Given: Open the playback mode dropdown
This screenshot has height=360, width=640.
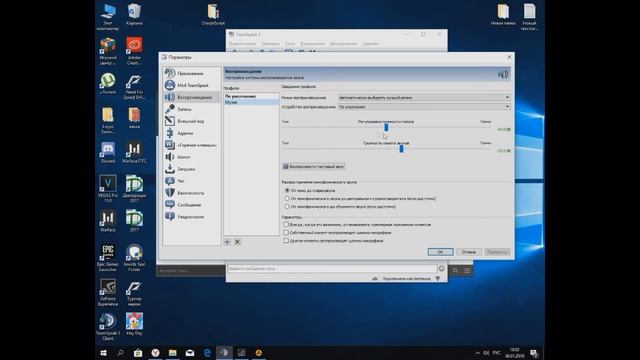Looking at the screenshot, I should [424, 98].
